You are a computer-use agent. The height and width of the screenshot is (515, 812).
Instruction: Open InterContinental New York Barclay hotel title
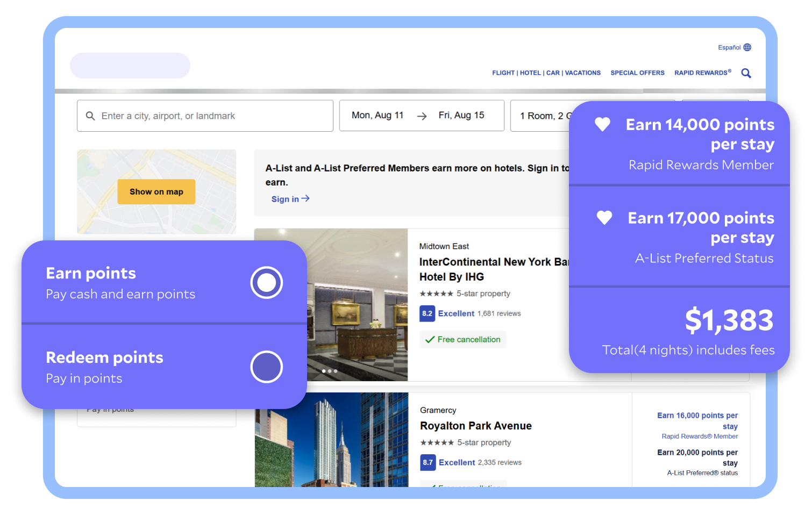tap(494, 269)
